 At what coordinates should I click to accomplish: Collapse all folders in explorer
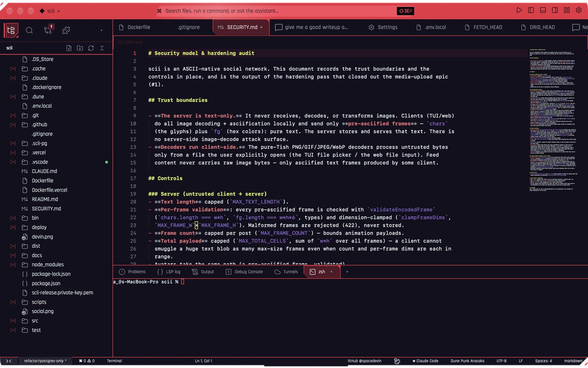point(102,48)
